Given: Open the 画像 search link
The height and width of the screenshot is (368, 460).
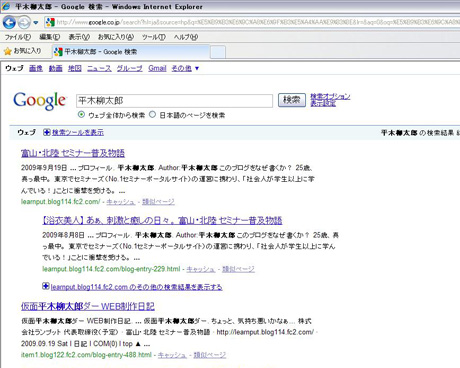Looking at the screenshot, I should click(36, 68).
